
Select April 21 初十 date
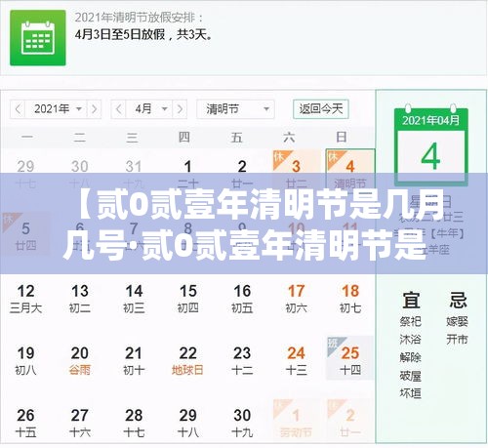tap(134, 360)
